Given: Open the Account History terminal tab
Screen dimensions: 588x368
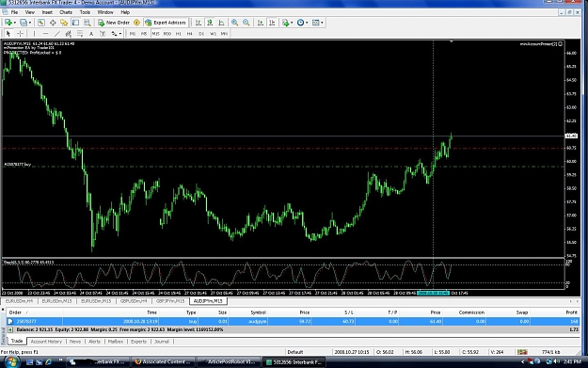Looking at the screenshot, I should [x=46, y=342].
